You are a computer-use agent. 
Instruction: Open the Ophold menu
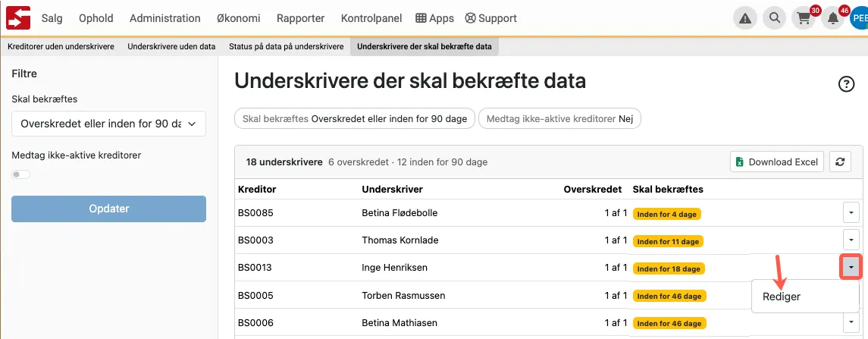click(96, 18)
